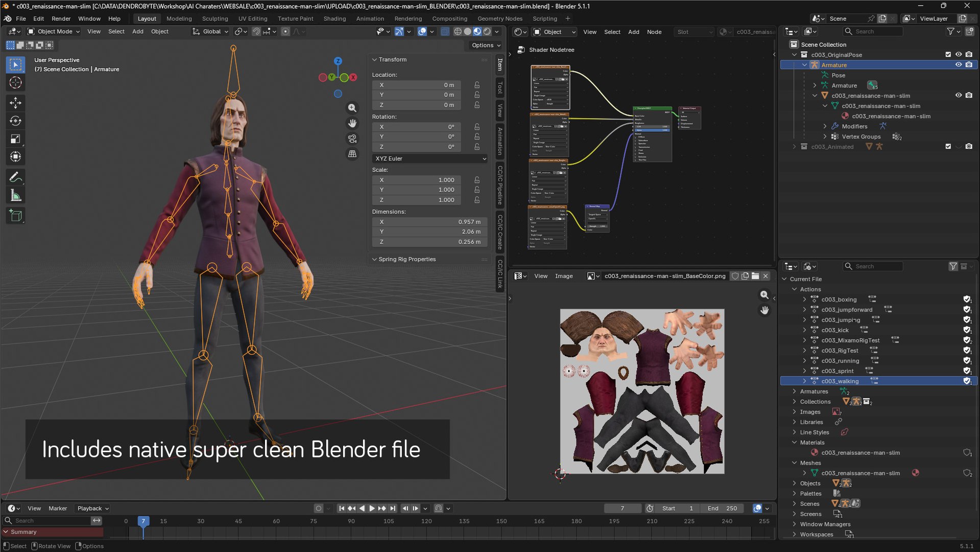
Task: Toggle lock on Scale Y
Action: click(477, 190)
